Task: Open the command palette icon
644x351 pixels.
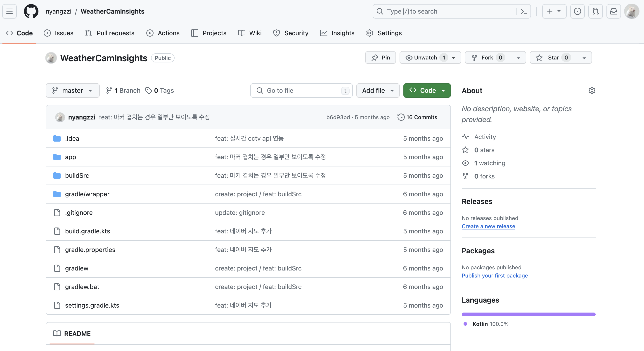Action: pos(523,11)
